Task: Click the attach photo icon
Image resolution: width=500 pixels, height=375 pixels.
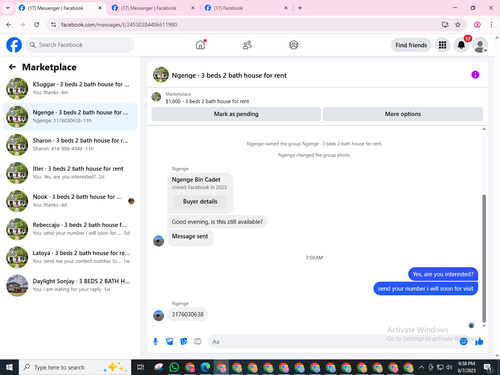Action: click(170, 341)
